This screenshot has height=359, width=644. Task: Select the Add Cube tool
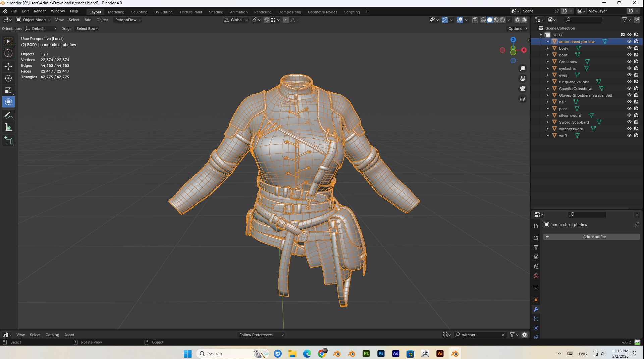tap(8, 140)
